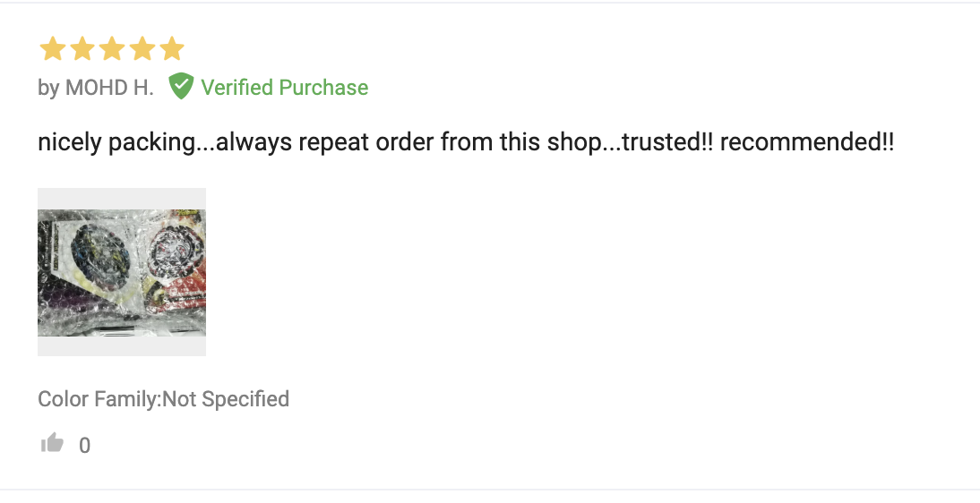Click the Verified Purchase label
This screenshot has height=503, width=980.
284,88
